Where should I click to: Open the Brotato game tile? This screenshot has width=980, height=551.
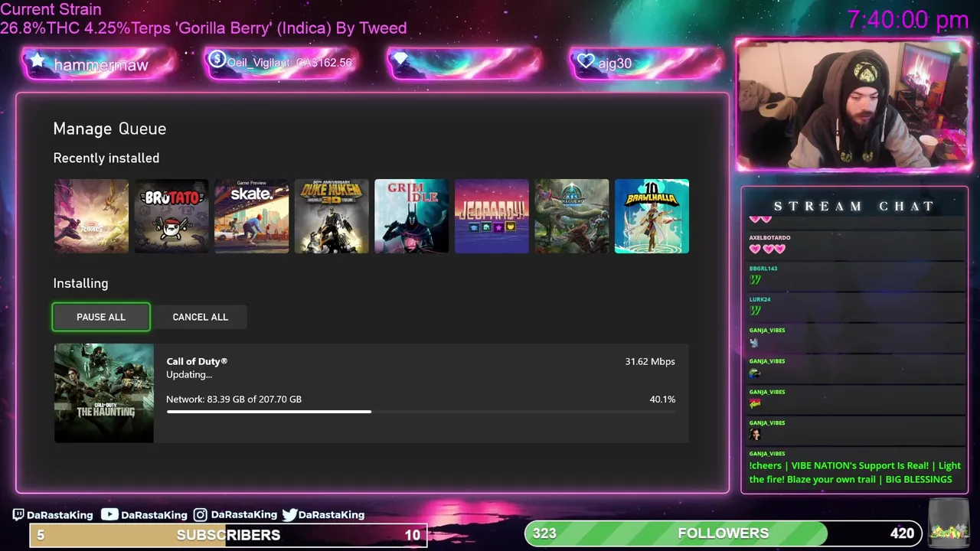pos(171,216)
